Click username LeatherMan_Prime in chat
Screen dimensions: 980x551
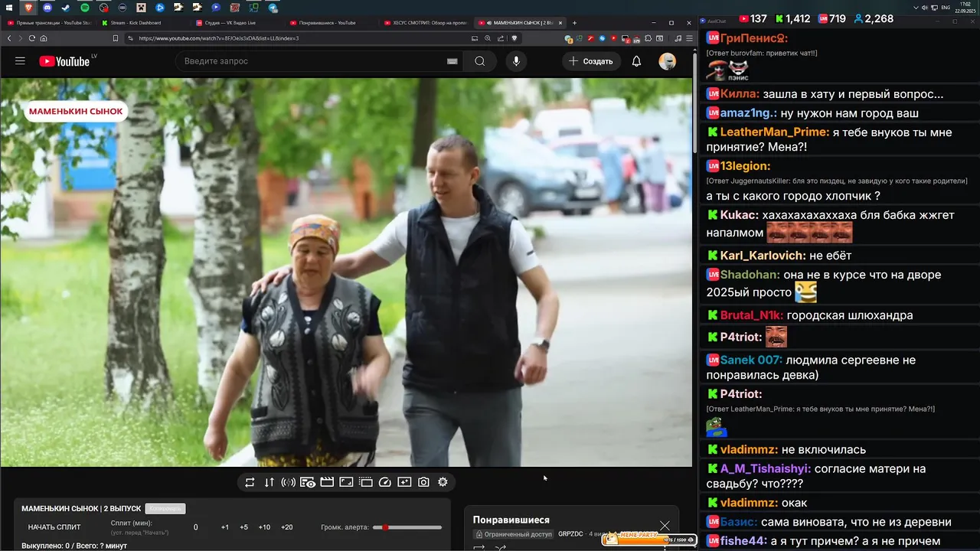click(x=774, y=132)
